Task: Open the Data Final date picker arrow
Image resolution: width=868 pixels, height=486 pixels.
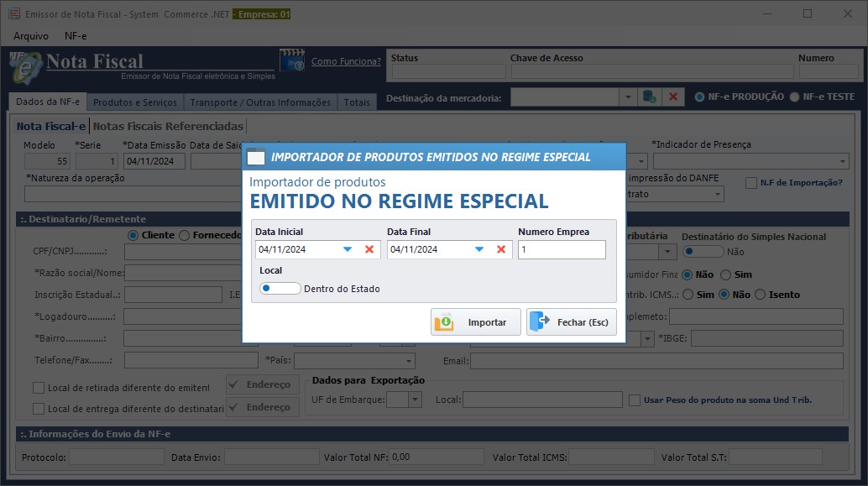Action: pyautogui.click(x=479, y=249)
